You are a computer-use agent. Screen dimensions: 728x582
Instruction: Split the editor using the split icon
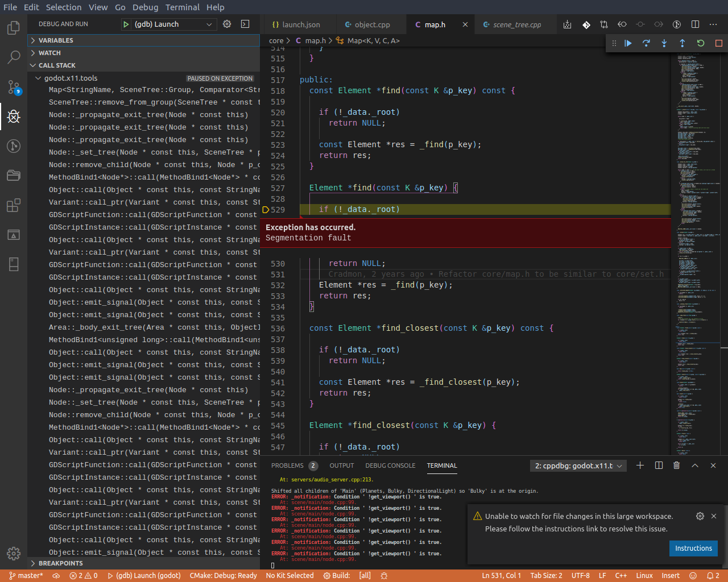click(695, 24)
